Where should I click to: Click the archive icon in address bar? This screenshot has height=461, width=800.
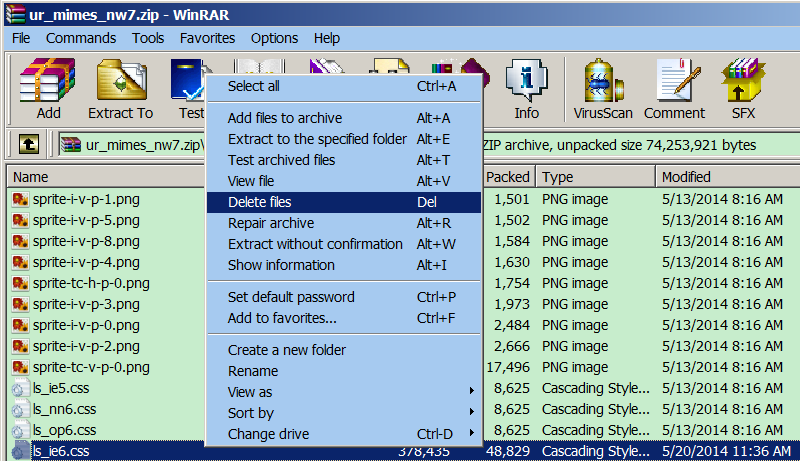[x=71, y=145]
